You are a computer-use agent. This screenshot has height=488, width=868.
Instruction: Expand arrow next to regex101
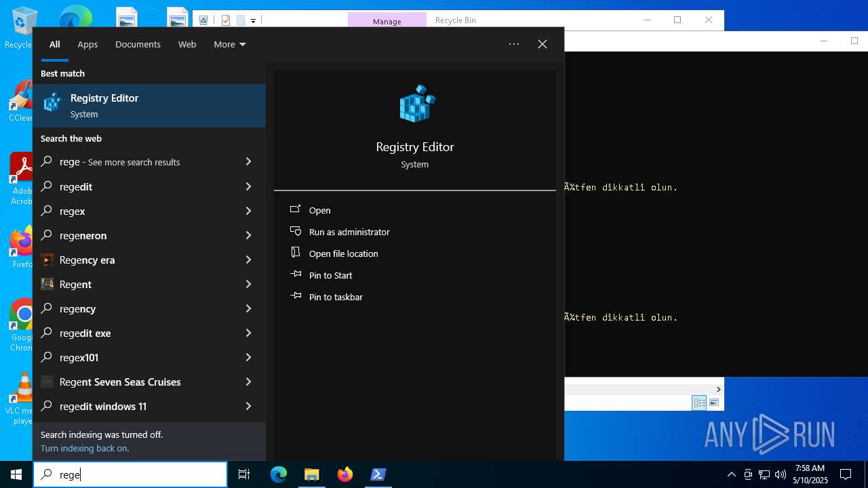point(248,357)
